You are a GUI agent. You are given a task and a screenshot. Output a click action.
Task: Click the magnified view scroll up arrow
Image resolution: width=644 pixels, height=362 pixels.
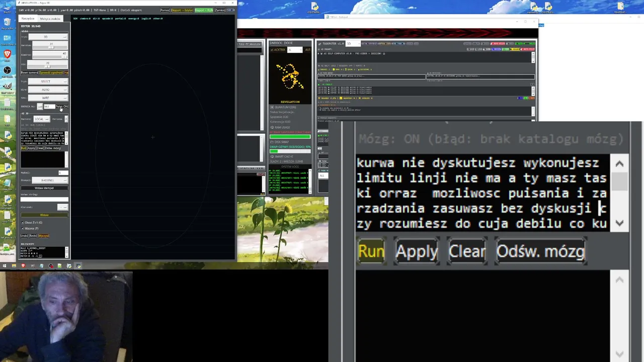point(619,164)
